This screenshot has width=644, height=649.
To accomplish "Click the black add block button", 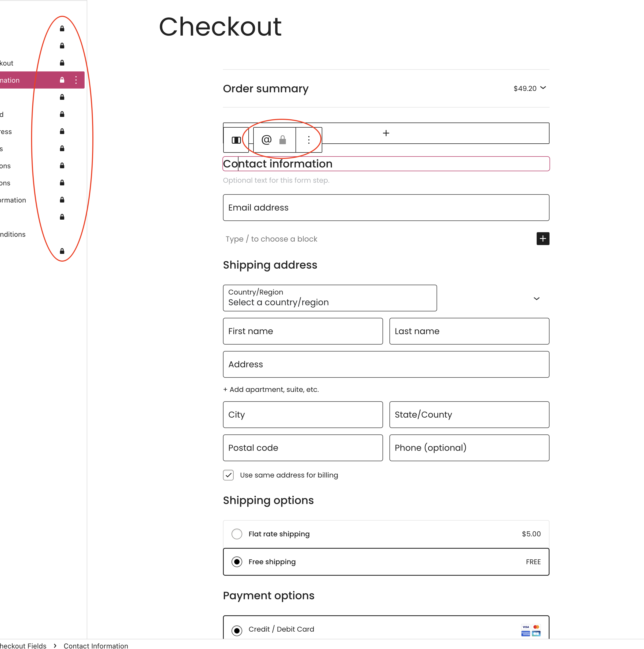I will [543, 239].
